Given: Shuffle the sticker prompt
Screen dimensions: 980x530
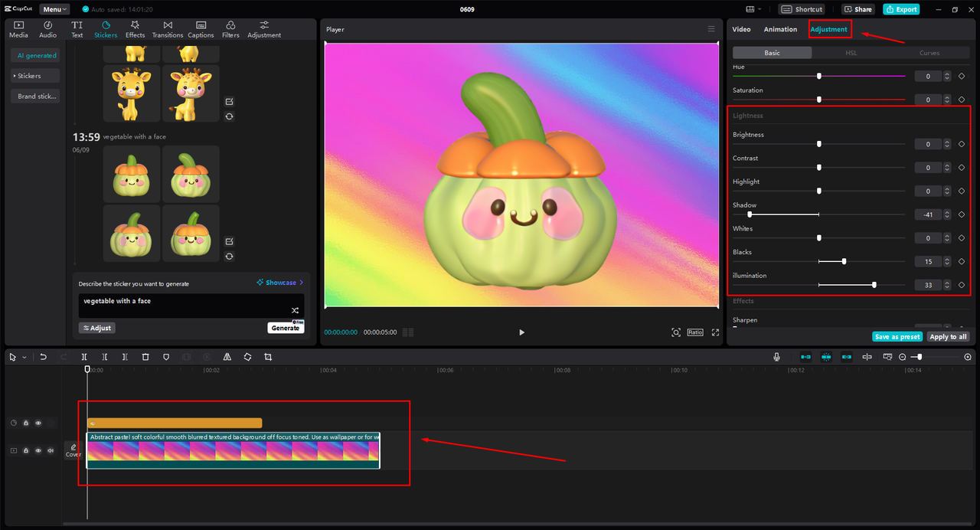Looking at the screenshot, I should coord(295,310).
